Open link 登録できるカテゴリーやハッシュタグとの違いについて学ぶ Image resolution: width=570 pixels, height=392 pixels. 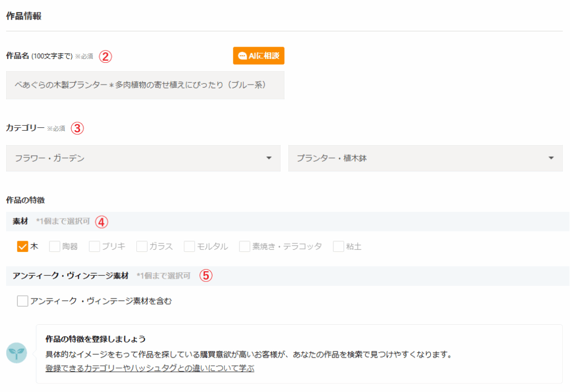coord(150,369)
